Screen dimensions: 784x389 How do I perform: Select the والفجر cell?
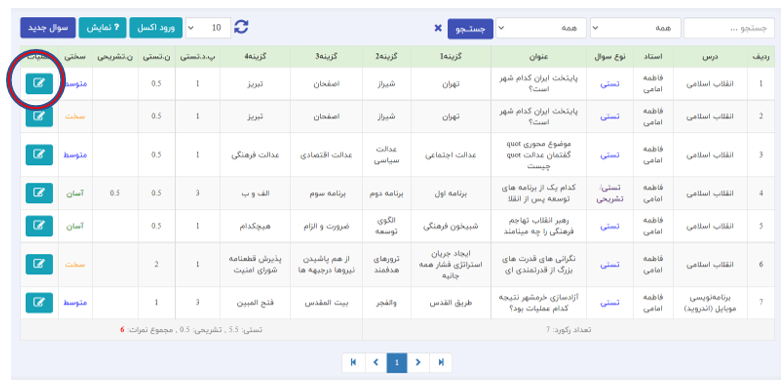click(386, 302)
